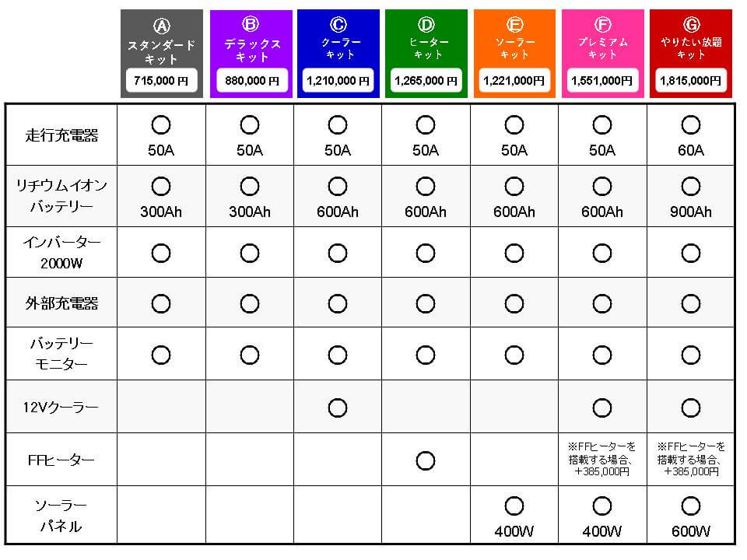Click the 715,000円 price button

162,80
